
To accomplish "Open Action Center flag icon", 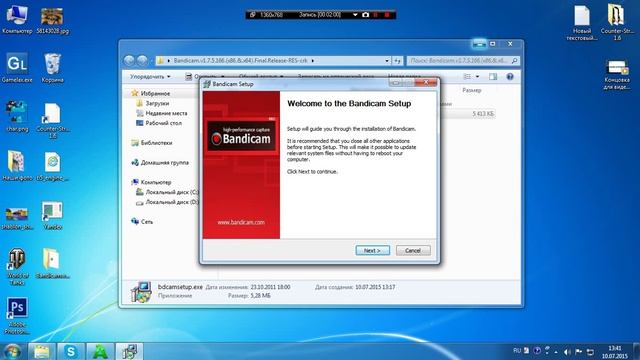I will (579, 351).
